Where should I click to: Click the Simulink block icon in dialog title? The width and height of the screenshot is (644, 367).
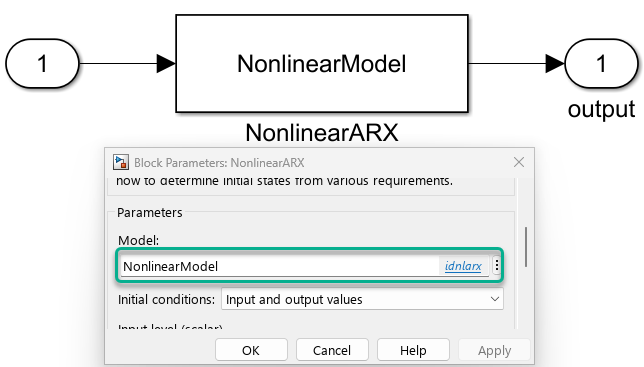[x=121, y=163]
